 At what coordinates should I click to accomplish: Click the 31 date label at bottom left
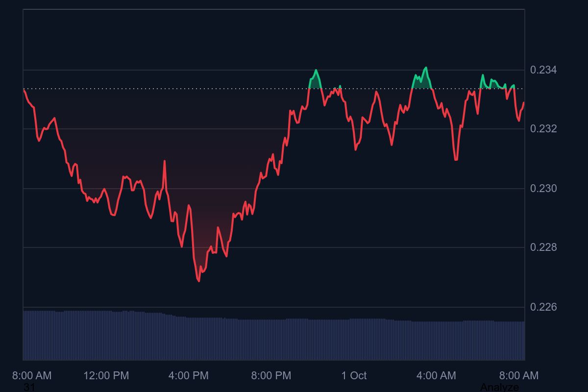29,387
